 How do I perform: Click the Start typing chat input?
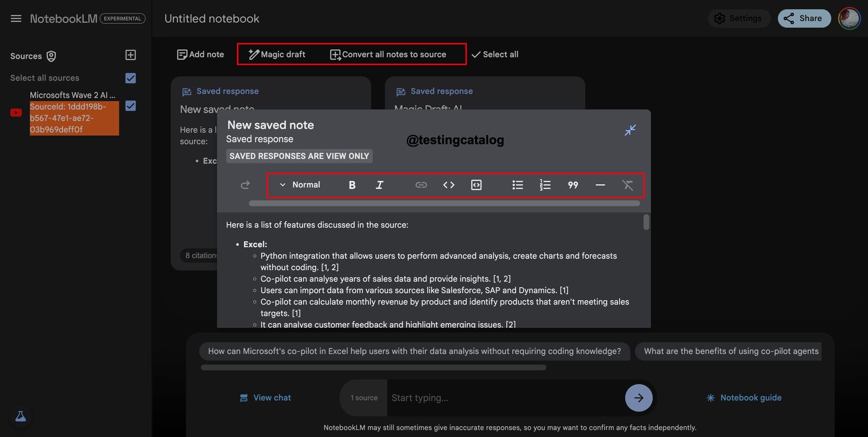pos(506,398)
